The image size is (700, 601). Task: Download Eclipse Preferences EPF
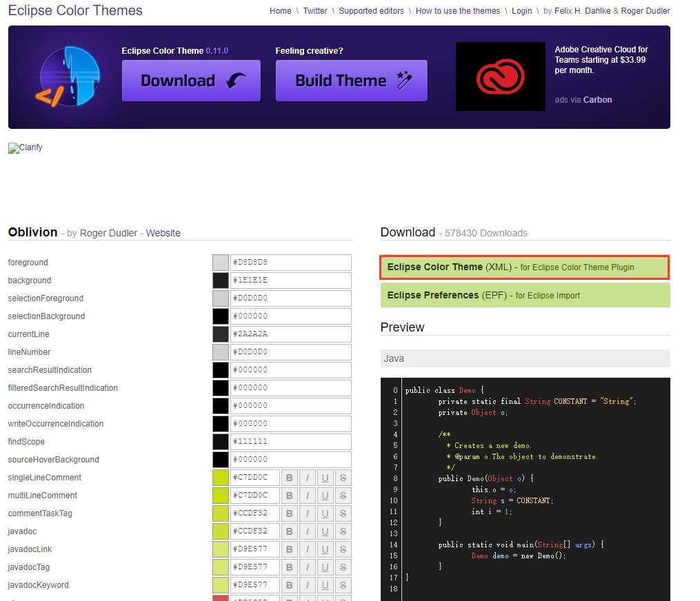click(526, 296)
